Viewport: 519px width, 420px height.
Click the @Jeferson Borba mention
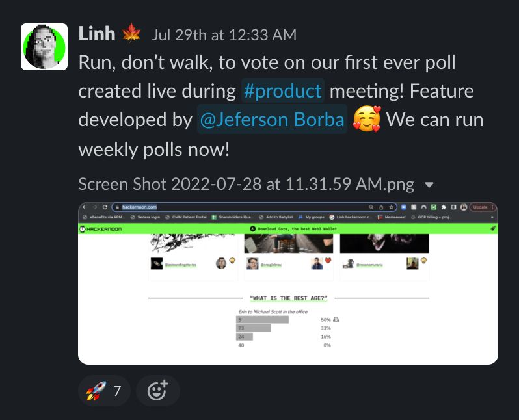[271, 120]
